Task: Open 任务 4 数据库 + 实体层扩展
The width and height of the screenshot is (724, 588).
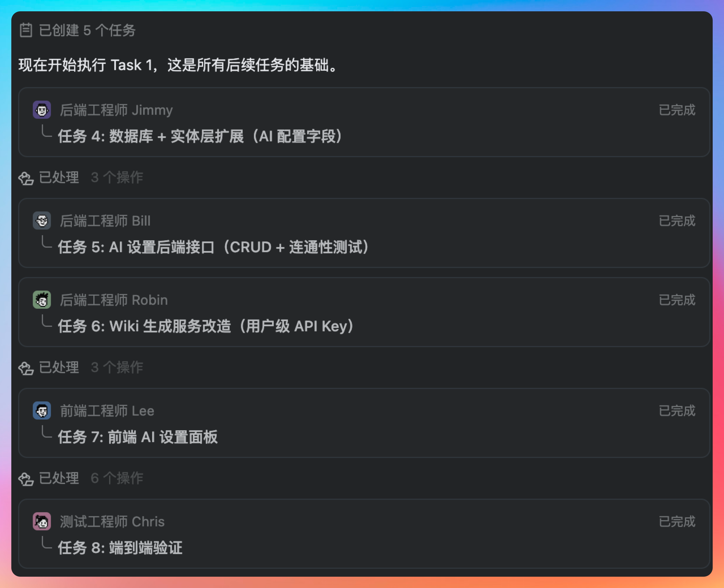Action: tap(200, 137)
